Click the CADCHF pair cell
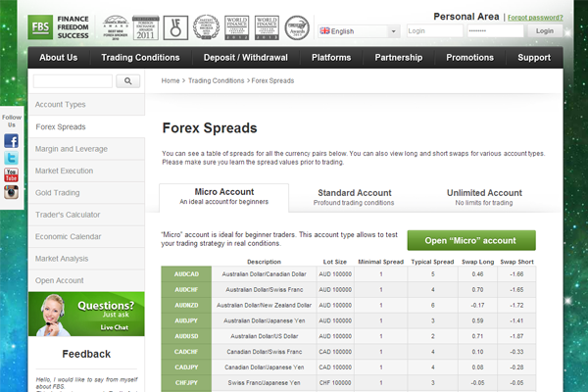Image resolution: width=588 pixels, height=392 pixels. click(x=186, y=352)
